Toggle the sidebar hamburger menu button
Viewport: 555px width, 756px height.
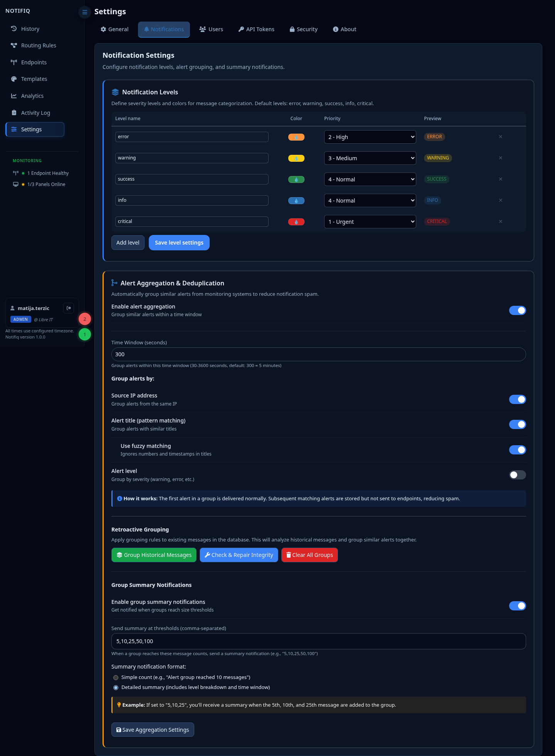[x=85, y=12]
